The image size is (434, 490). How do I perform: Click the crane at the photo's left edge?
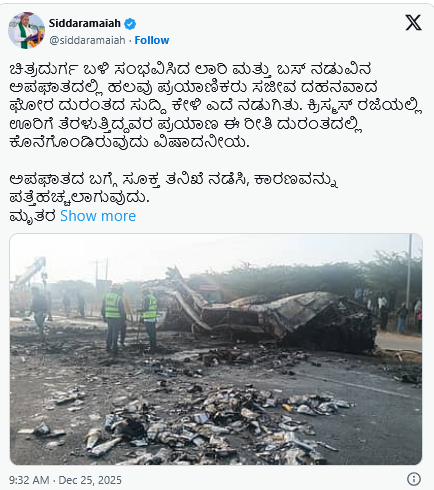pos(28,275)
